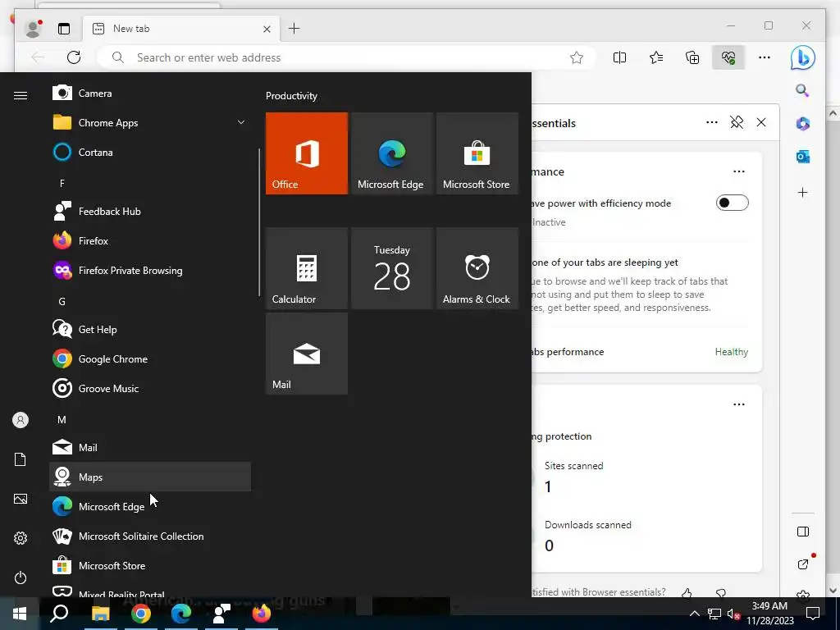Open sidebar search icon

[x=802, y=90]
